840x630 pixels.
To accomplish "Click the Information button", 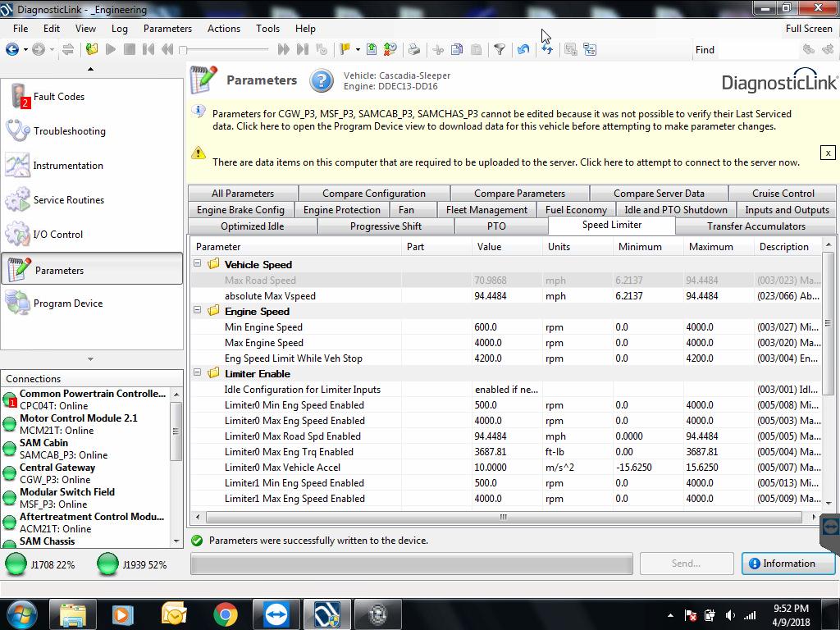I will [788, 564].
